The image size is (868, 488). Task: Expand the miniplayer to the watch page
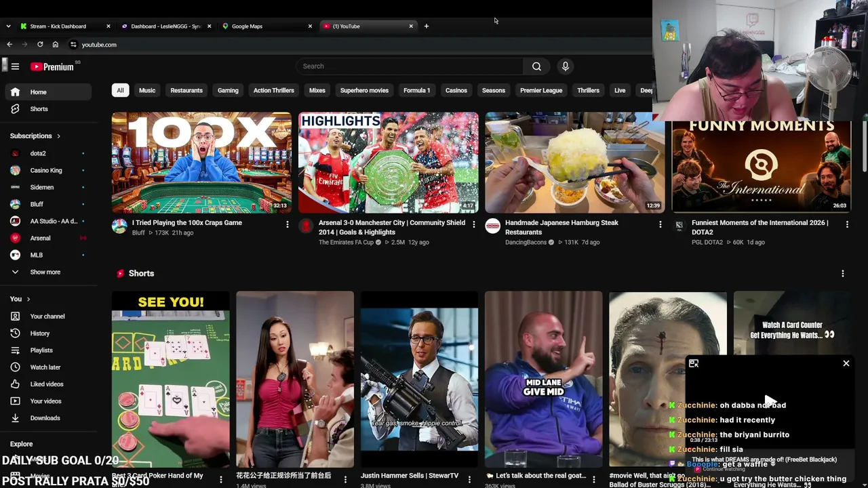pos(694,364)
